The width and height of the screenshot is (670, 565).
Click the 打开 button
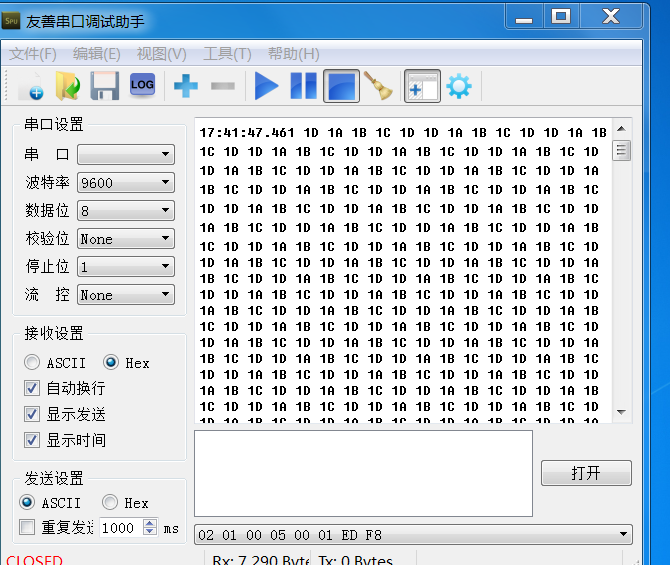[x=586, y=473]
